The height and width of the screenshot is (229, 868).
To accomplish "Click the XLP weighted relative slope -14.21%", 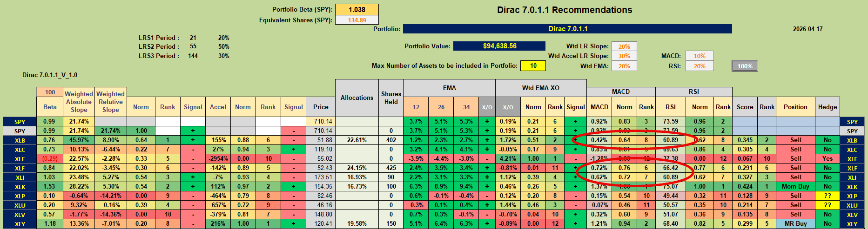I will click(110, 196).
